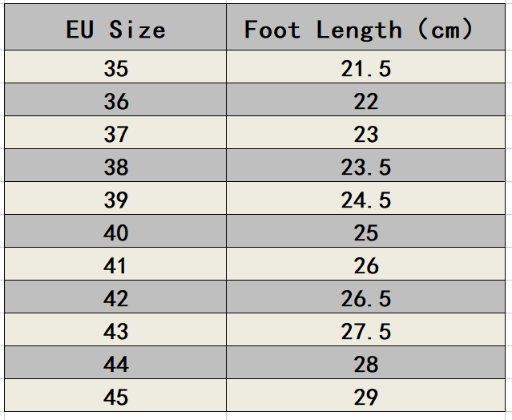The image size is (512, 420).
Task: Select the "EU Size" header cell
Action: [x=115, y=30]
